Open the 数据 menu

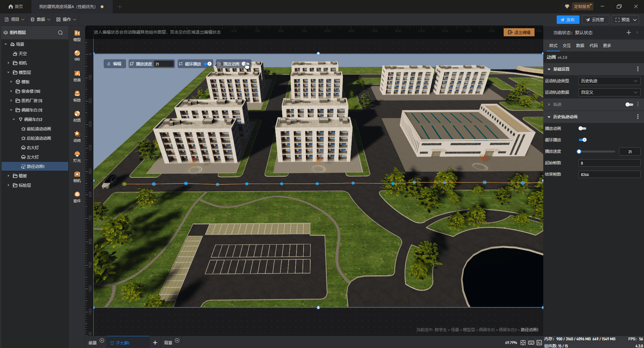[40, 19]
